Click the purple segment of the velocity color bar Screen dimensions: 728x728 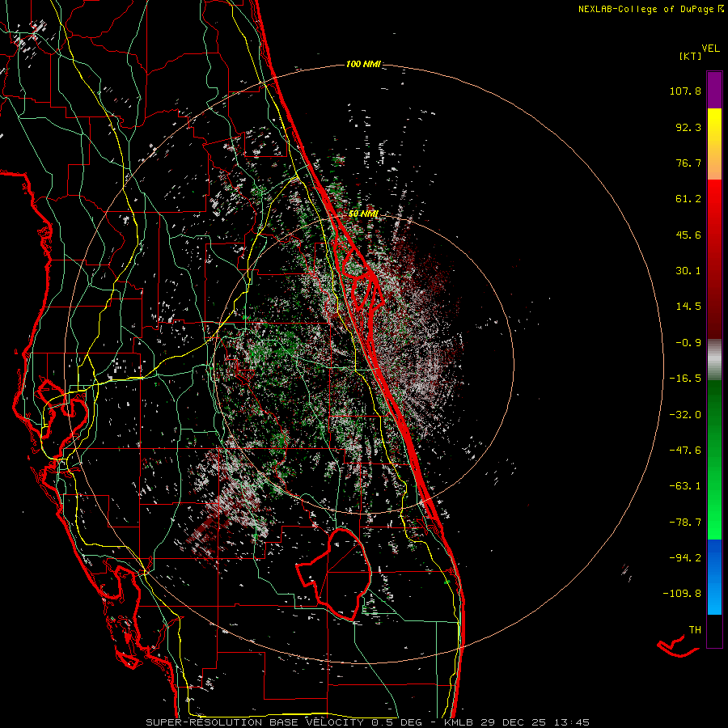pyautogui.click(x=714, y=90)
